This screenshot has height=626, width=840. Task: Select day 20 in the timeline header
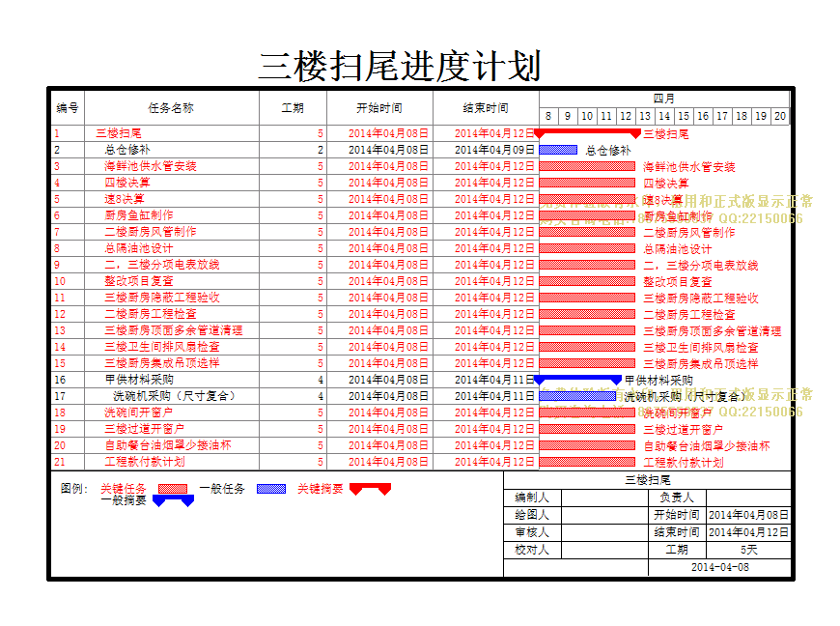click(x=780, y=116)
